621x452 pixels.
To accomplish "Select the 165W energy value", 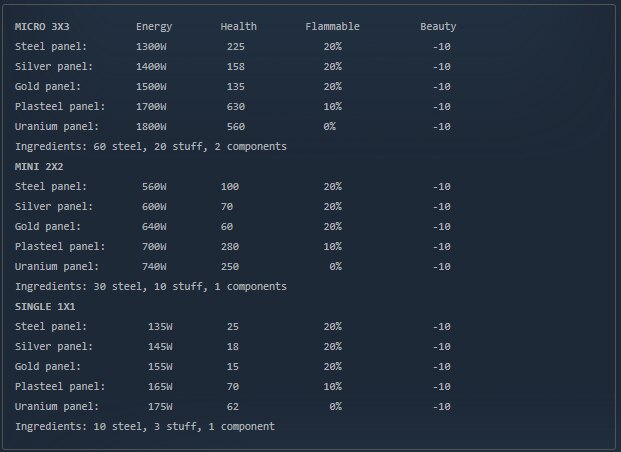I will (160, 387).
